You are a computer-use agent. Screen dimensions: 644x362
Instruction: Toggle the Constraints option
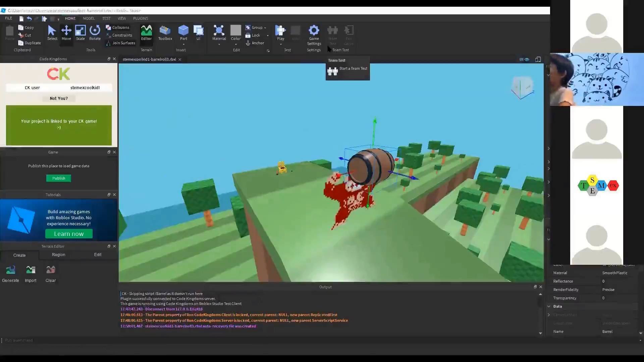pos(119,35)
